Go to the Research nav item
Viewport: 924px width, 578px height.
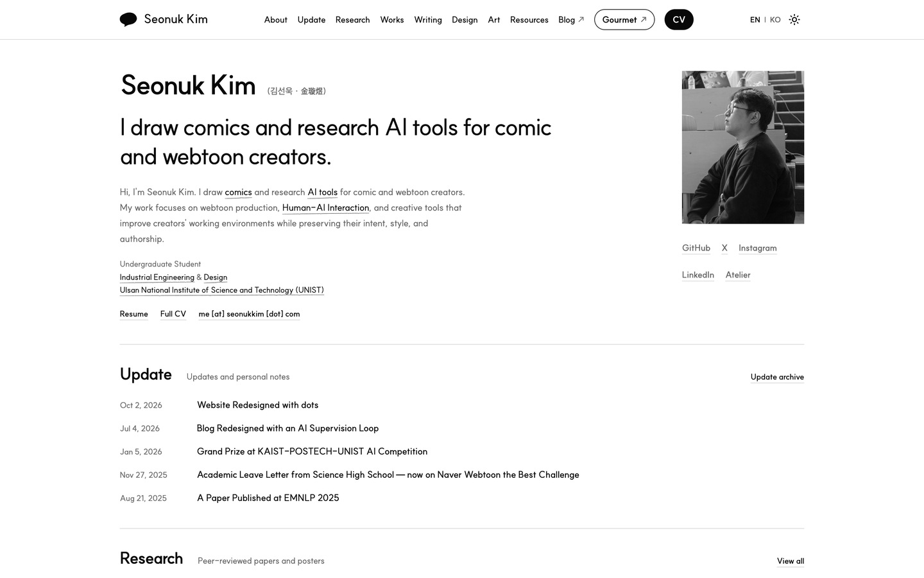pos(352,20)
